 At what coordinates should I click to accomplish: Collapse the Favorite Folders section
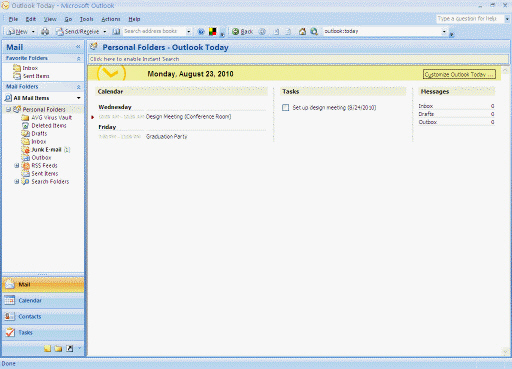pos(79,58)
